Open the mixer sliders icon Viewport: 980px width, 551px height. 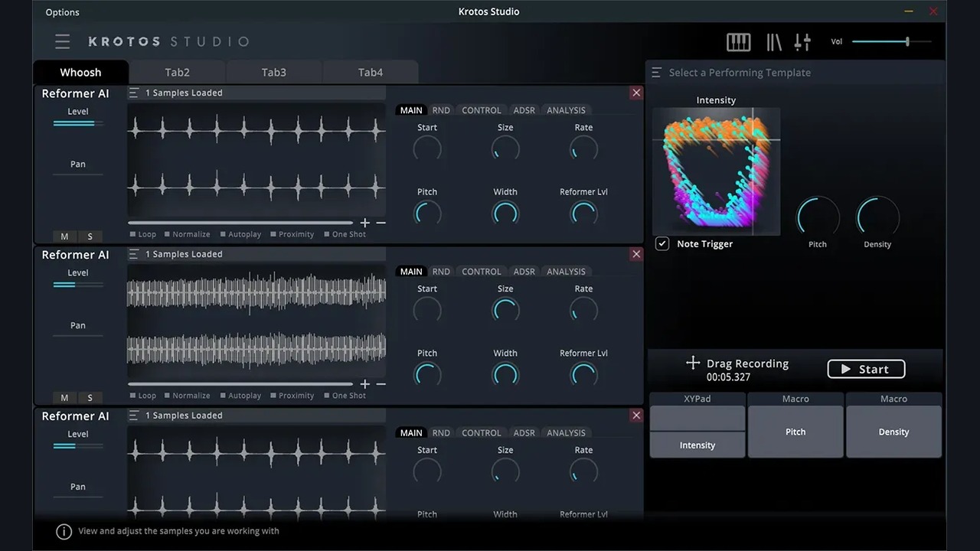pos(802,42)
